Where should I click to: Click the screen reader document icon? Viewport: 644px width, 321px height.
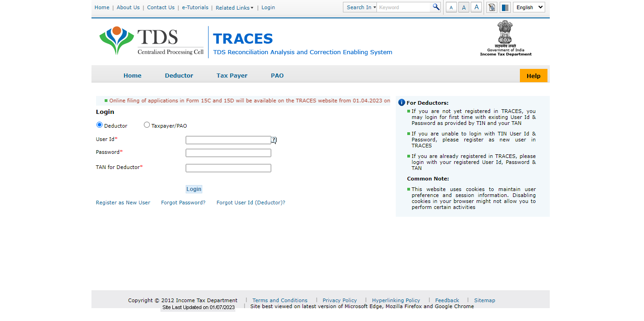(491, 7)
